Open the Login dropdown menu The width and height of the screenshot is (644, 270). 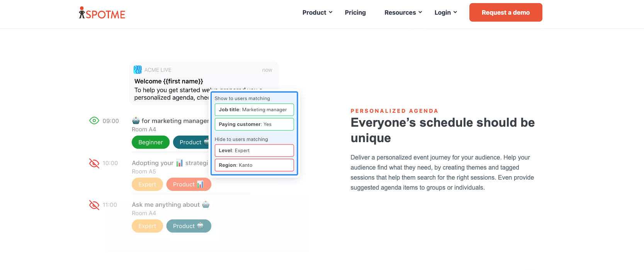[x=445, y=12]
